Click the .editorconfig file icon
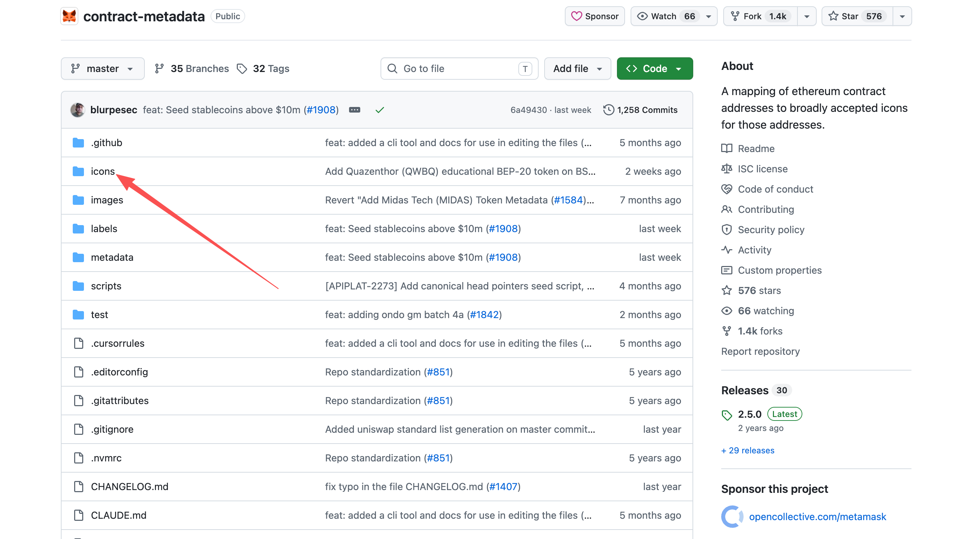 click(78, 372)
